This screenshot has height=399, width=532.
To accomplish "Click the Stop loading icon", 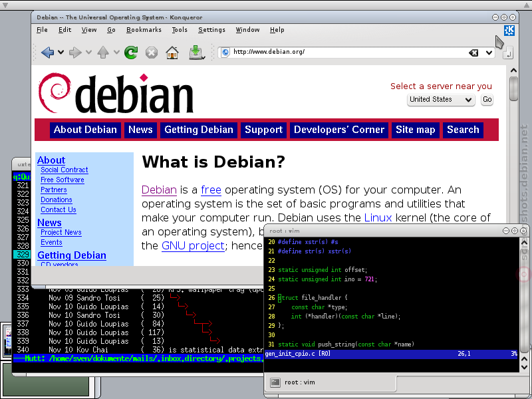I will click(x=152, y=53).
